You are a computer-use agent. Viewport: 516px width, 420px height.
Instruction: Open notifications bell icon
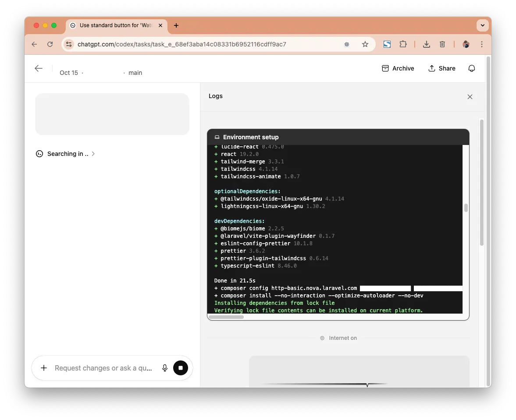click(x=472, y=68)
